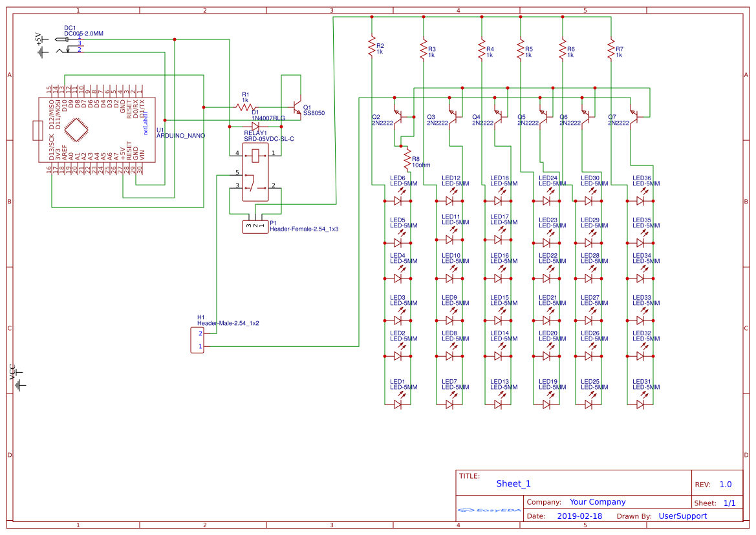Click the R7 resistor symbol
Viewport: 756px width, 535px height.
(x=611, y=50)
